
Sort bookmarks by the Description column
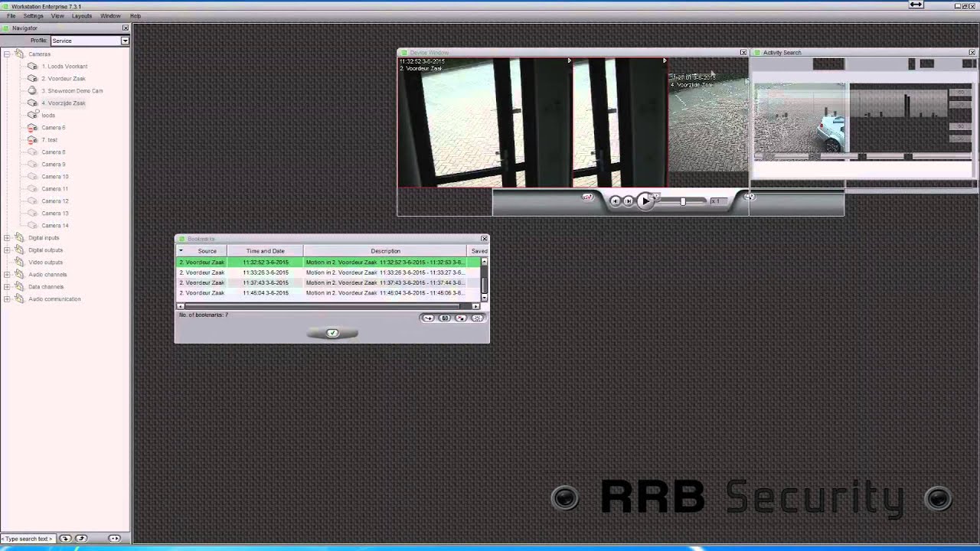tap(385, 251)
